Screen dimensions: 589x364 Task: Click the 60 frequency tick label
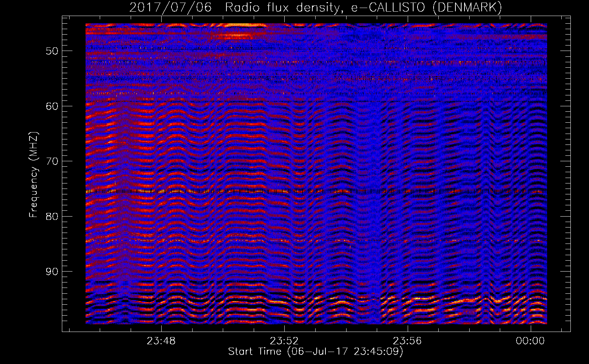tap(52, 106)
